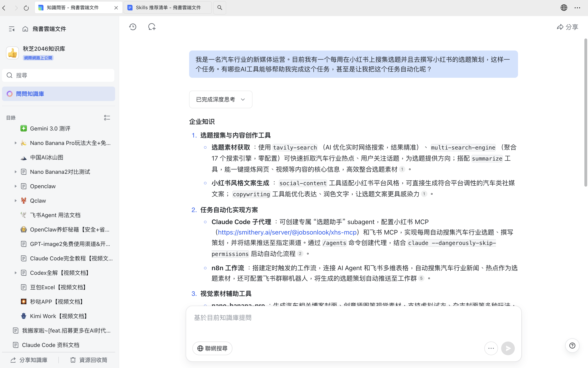This screenshot has height=368, width=588.
Task: Open OpenClaw养虾秘籍 document
Action: (70, 229)
